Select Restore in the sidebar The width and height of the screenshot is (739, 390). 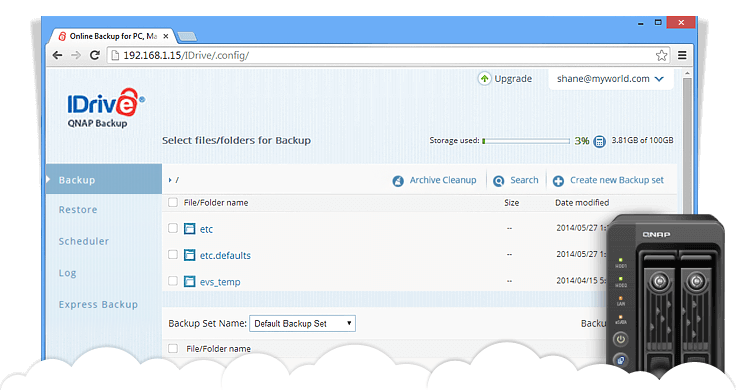tap(78, 209)
